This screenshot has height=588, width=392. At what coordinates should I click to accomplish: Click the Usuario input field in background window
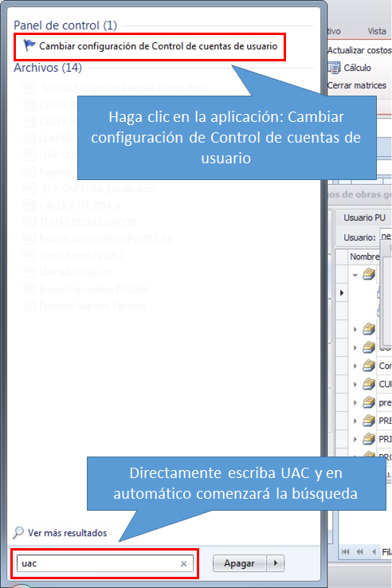(x=386, y=237)
